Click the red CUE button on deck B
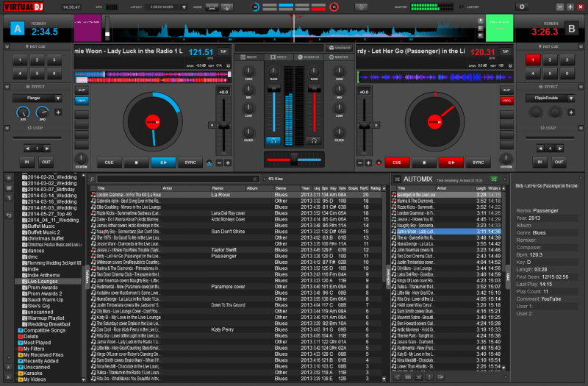 pyautogui.click(x=397, y=162)
